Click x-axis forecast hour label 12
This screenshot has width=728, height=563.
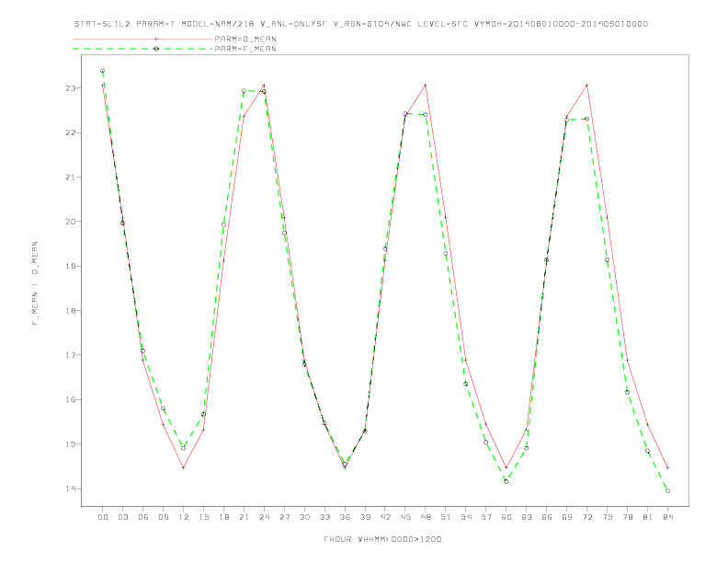[184, 517]
